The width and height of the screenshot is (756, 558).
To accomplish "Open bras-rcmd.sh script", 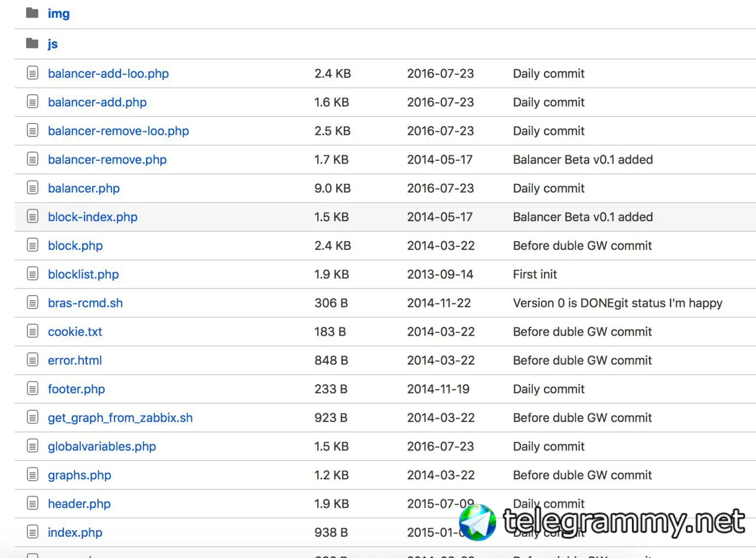I will (x=85, y=303).
